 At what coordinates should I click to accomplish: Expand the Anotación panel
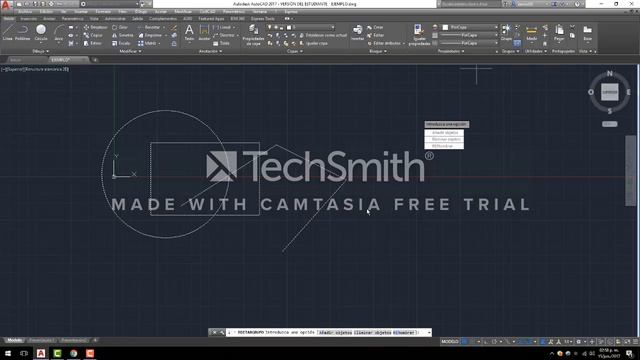click(210, 51)
